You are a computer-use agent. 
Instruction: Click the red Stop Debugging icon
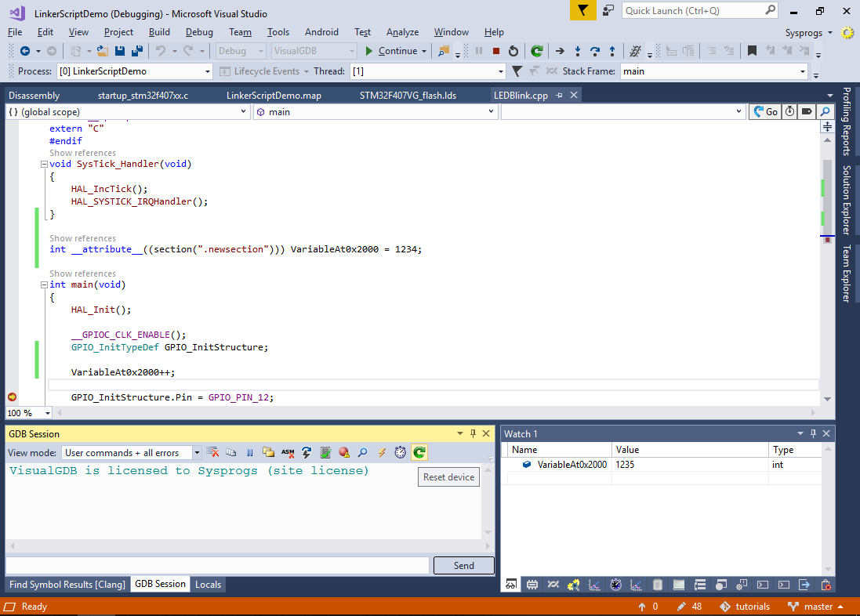tap(495, 51)
